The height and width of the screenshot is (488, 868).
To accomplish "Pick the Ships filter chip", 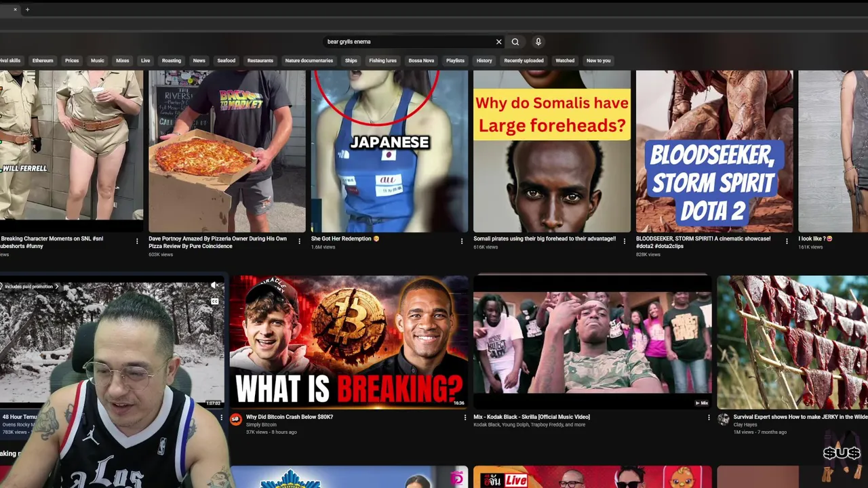I will tap(351, 60).
